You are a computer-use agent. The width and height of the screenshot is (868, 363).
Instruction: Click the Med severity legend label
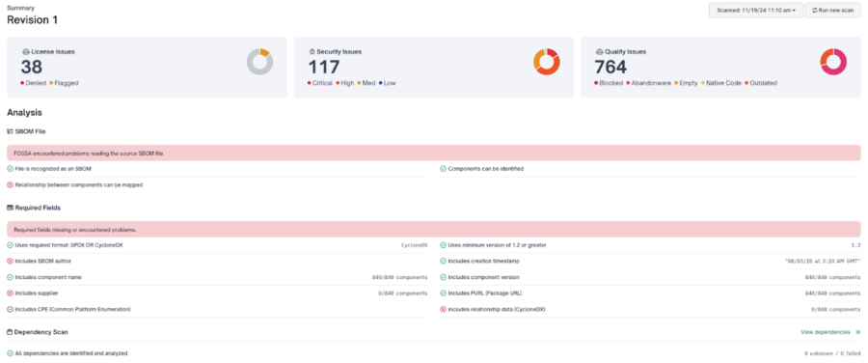[x=368, y=83]
